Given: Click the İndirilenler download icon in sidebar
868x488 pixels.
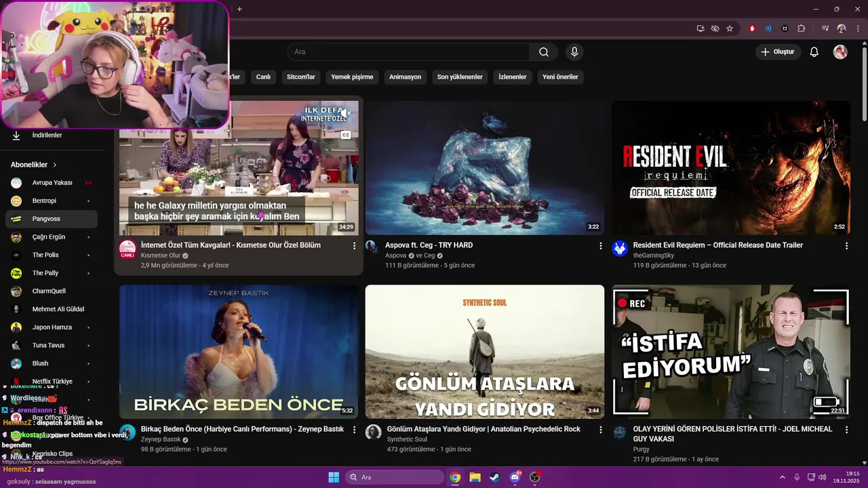Looking at the screenshot, I should [16, 136].
